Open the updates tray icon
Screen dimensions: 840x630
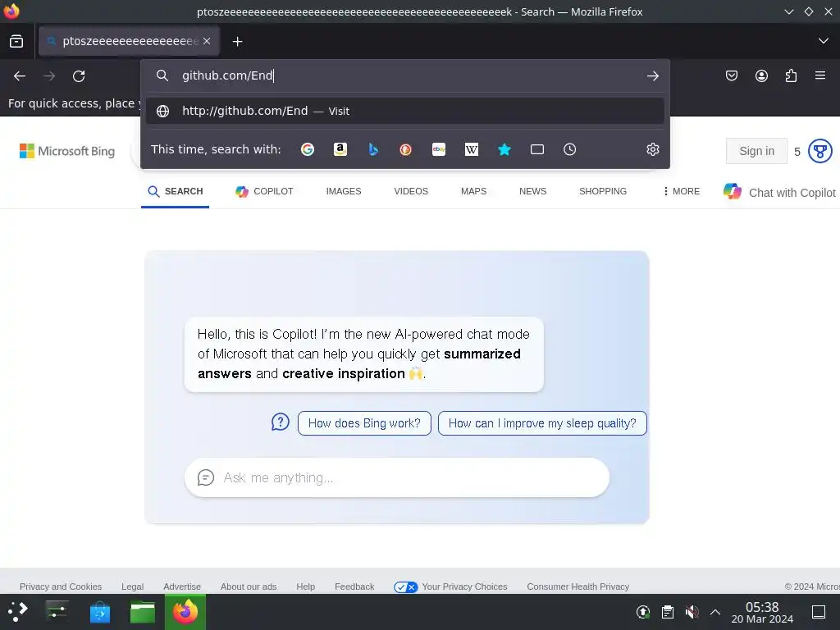(643, 612)
